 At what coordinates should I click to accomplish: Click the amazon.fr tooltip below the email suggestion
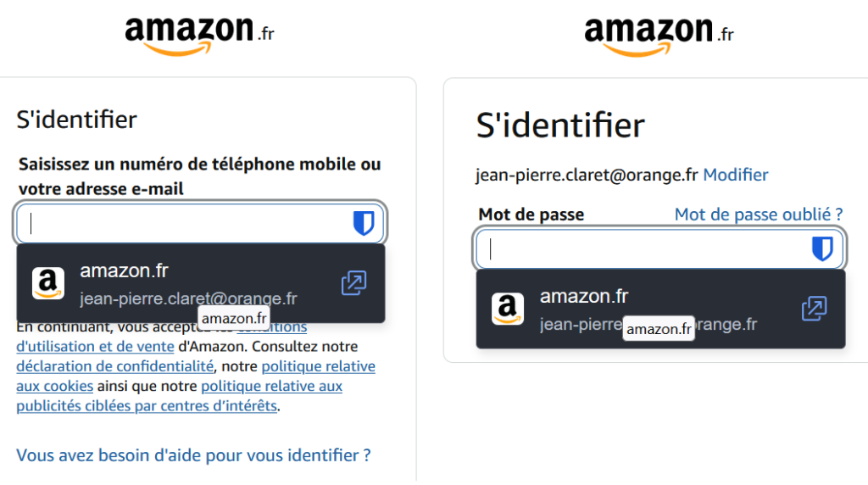[234, 318]
